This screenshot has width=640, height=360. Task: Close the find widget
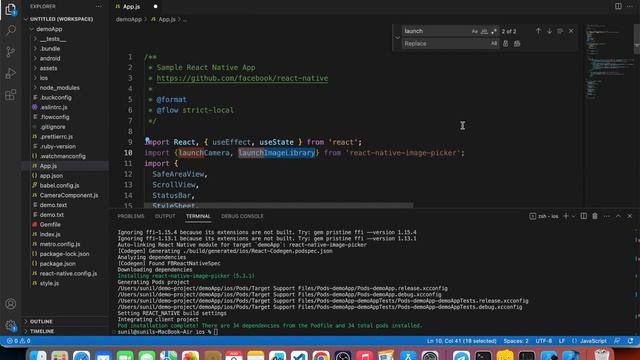pyautogui.click(x=571, y=31)
